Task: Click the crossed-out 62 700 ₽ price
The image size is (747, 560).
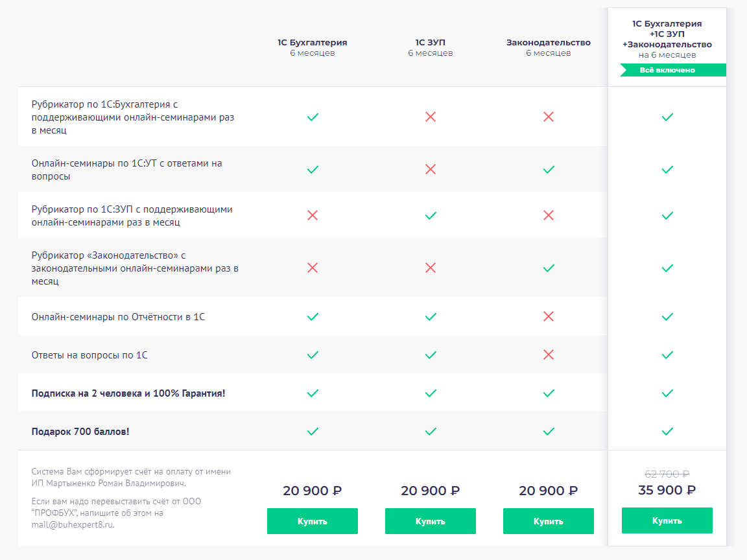Action: click(667, 474)
